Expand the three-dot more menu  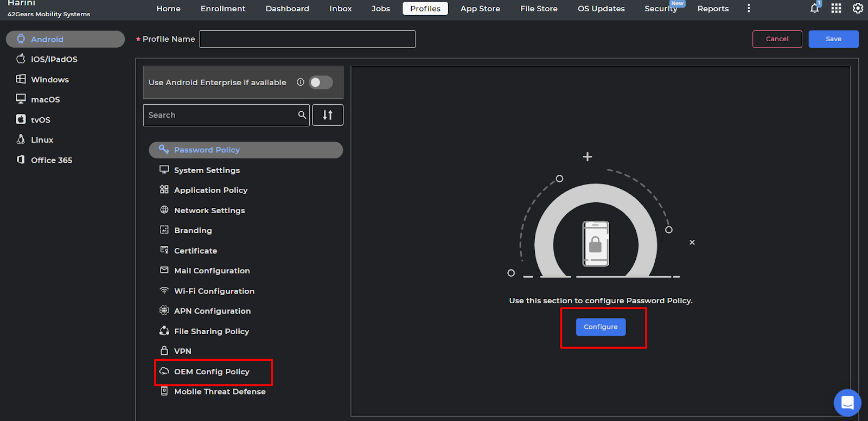(x=749, y=8)
